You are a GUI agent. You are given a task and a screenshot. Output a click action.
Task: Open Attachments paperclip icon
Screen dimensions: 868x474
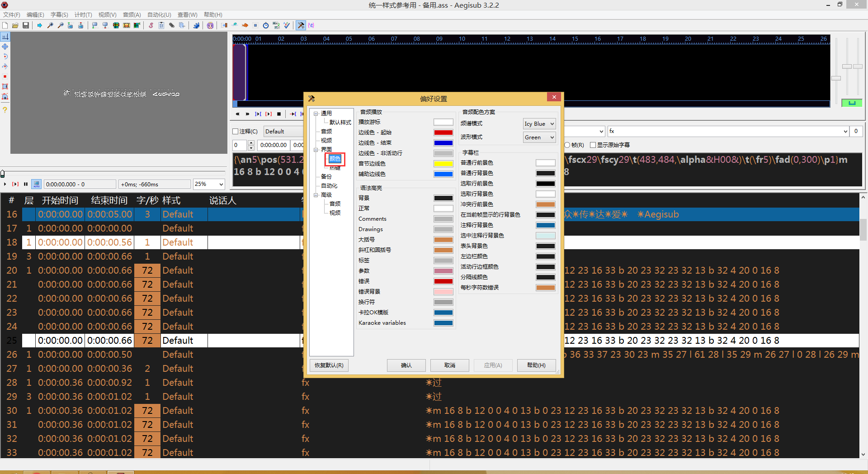click(172, 25)
